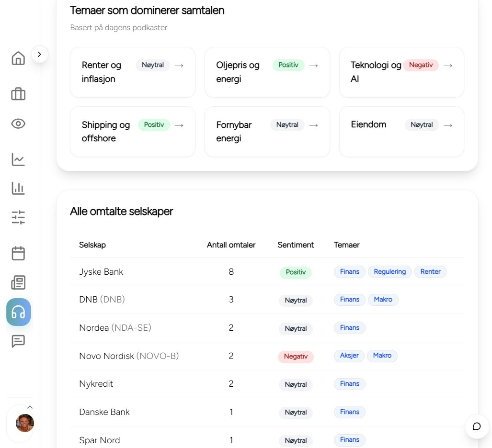Click arrow on Renter og inflasjon card
The image size is (492, 448).
[179, 66]
